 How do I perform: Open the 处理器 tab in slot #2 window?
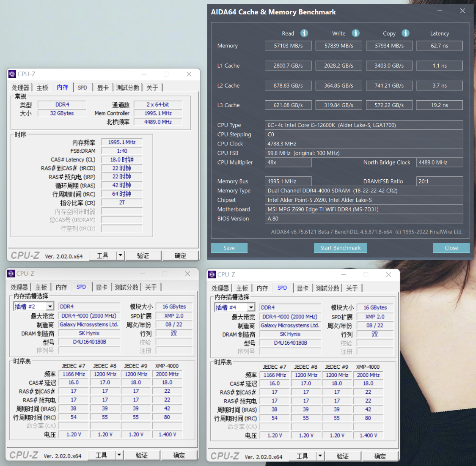(x=19, y=287)
